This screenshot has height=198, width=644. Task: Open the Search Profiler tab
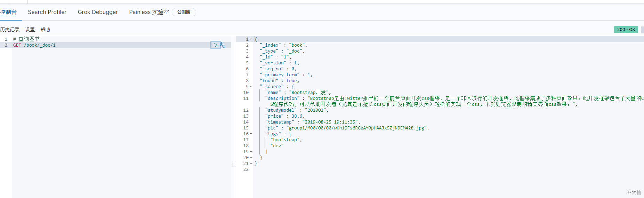[x=47, y=12]
